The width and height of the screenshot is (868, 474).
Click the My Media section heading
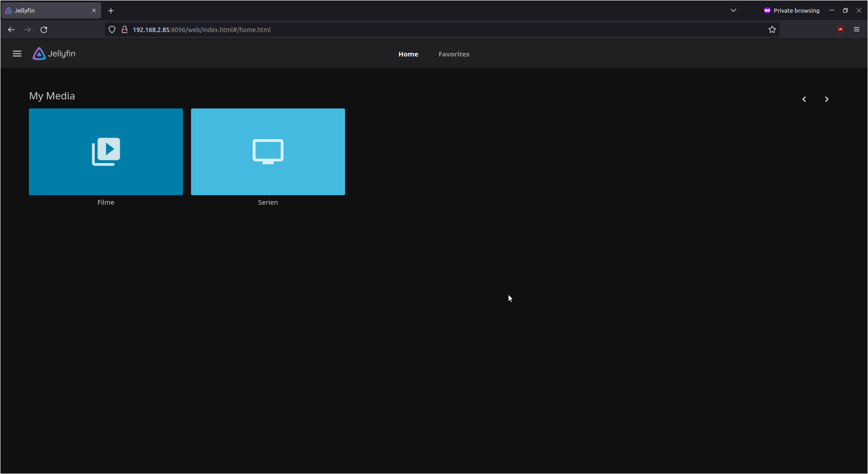pos(52,96)
